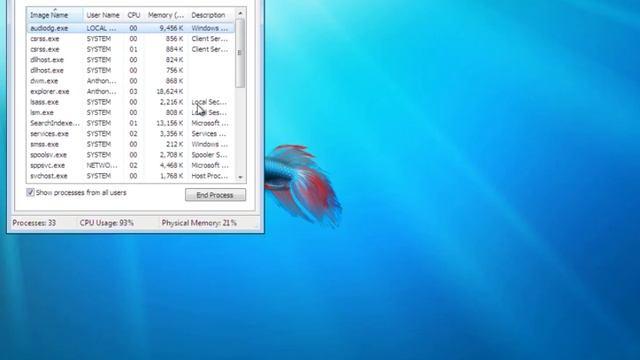Image resolution: width=640 pixels, height=360 pixels.
Task: Select the smss.exe process
Action: (x=131, y=144)
